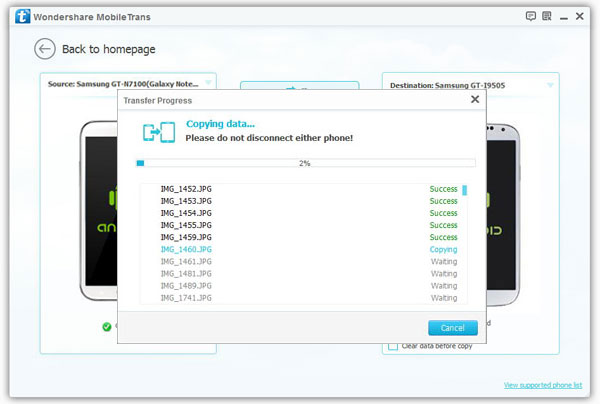Minimize the MobileTrans window
The image size is (600, 404).
(564, 17)
